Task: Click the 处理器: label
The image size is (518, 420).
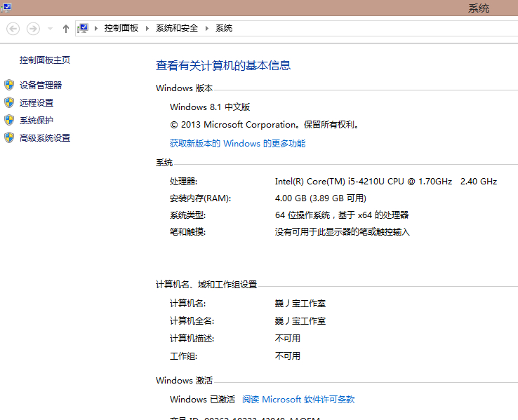Action: [183, 182]
